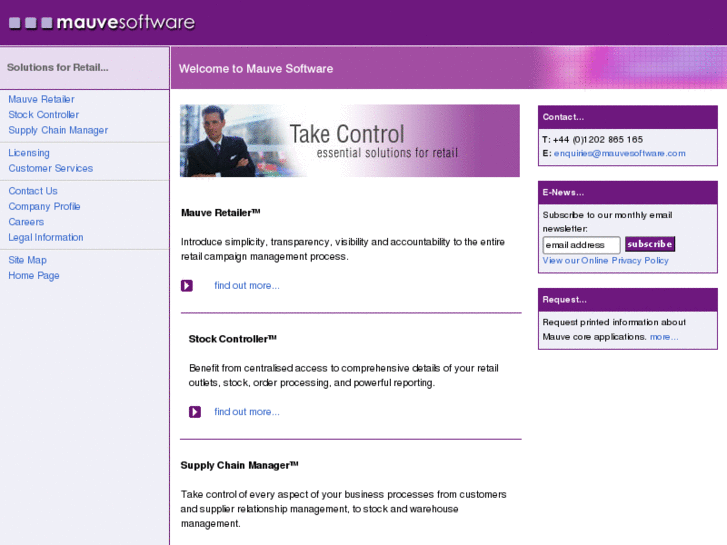Viewport: 727px width, 545px height.
Task: Go to Supply Chain Manager in sidebar
Action: point(58,130)
